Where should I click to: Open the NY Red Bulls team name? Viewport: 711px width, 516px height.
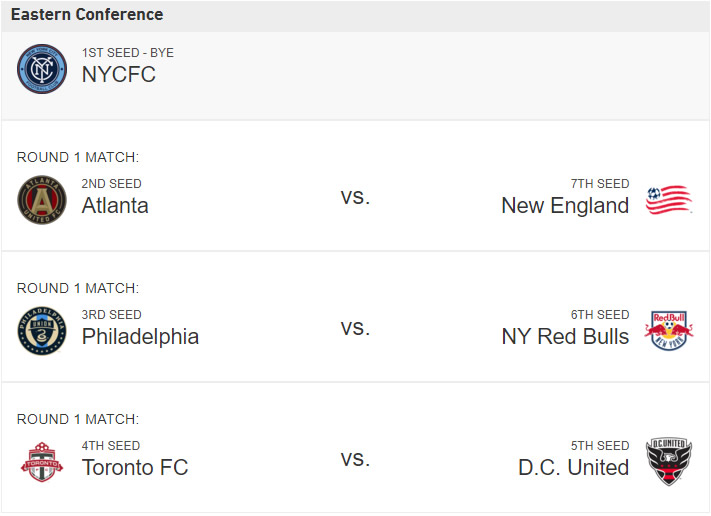tap(565, 337)
